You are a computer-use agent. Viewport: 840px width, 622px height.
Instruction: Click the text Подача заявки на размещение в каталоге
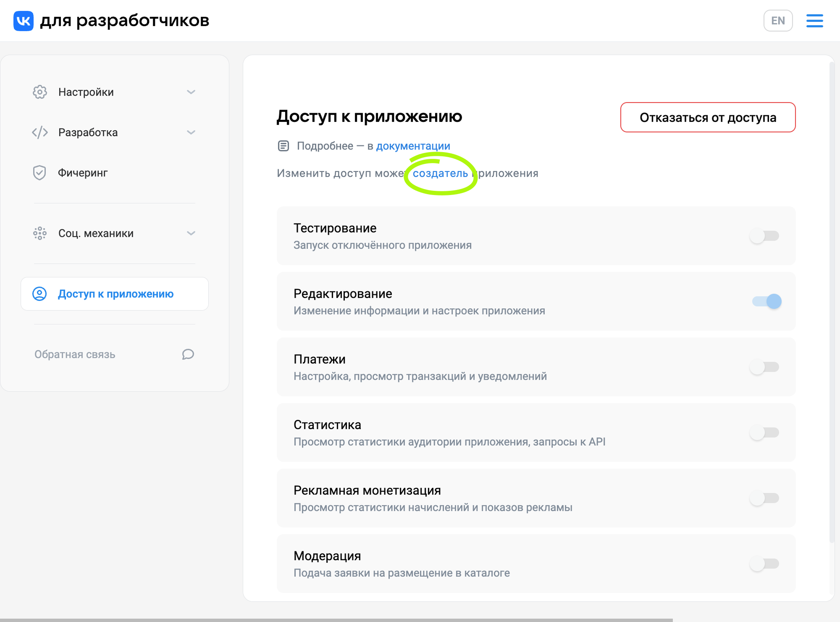pyautogui.click(x=402, y=573)
